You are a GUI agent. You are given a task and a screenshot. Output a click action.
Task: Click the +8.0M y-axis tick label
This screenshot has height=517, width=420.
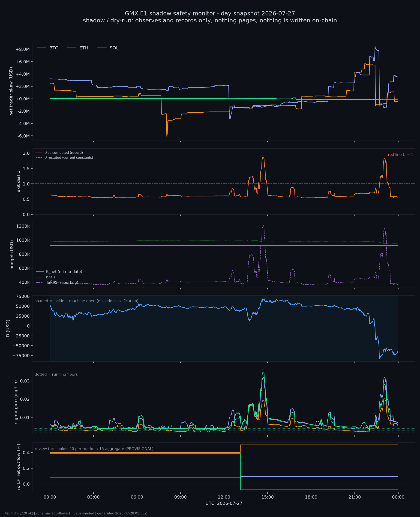(23, 49)
